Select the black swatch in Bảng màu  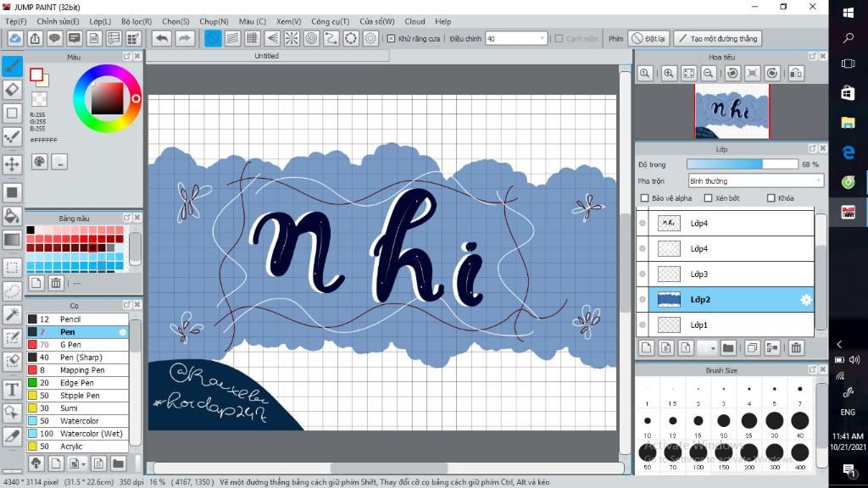tap(31, 230)
